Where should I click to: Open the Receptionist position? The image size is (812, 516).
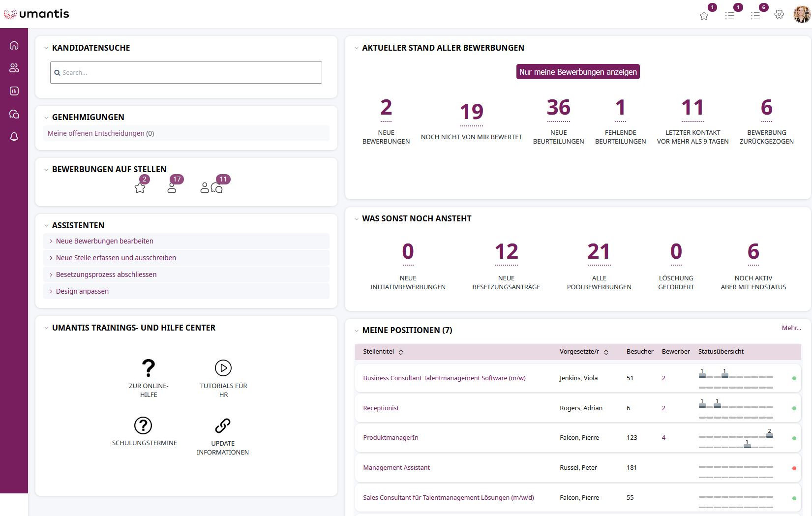pyautogui.click(x=381, y=408)
